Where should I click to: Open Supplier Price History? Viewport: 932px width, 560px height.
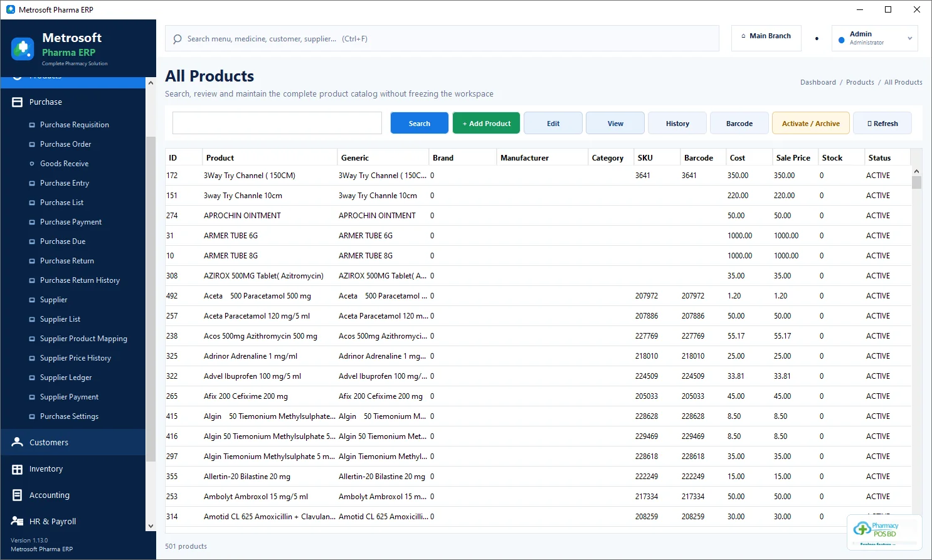point(75,358)
